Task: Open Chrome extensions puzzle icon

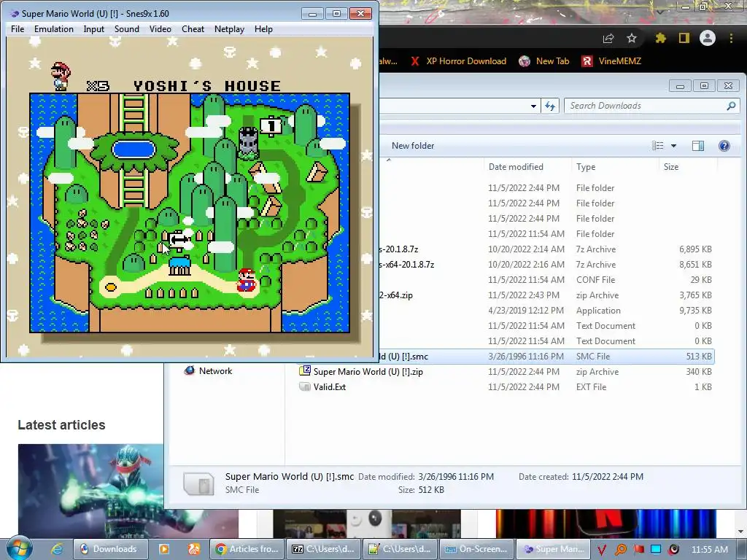Action: (660, 38)
